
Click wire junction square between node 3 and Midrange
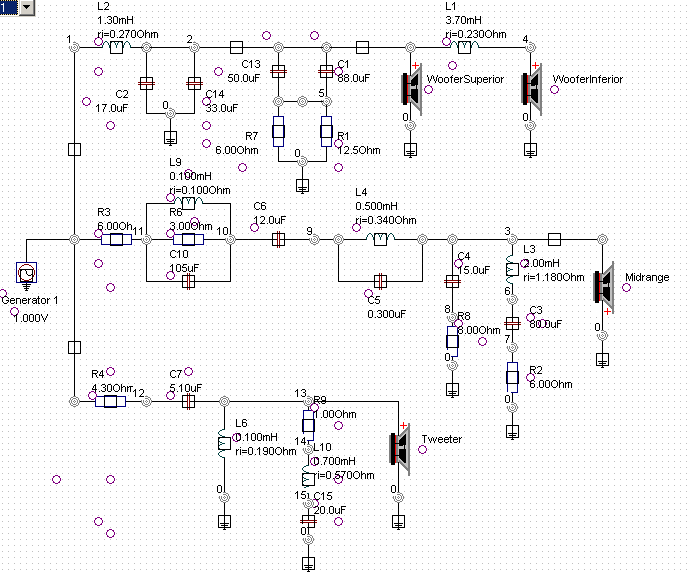pyautogui.click(x=554, y=240)
